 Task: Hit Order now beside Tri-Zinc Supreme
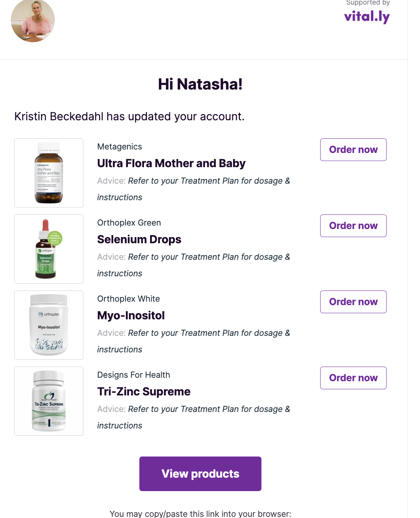tap(353, 378)
